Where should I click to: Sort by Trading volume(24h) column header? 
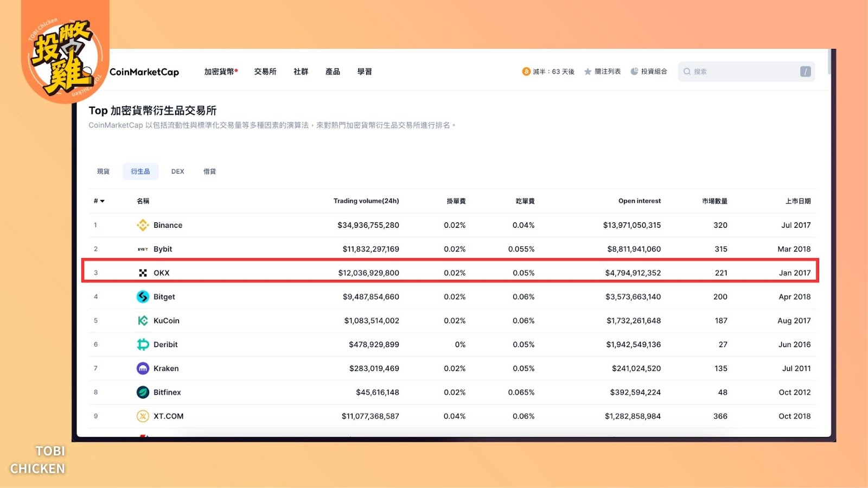366,201
